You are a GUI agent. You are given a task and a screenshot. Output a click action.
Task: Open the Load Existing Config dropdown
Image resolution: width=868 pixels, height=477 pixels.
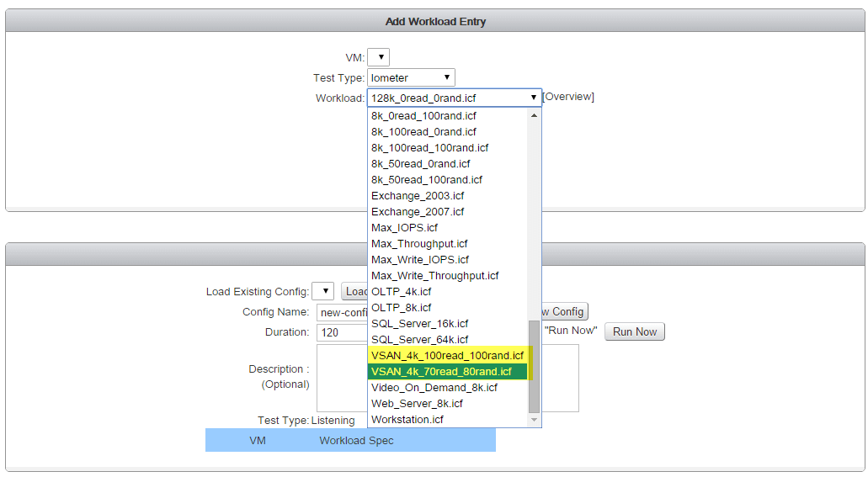pyautogui.click(x=322, y=291)
